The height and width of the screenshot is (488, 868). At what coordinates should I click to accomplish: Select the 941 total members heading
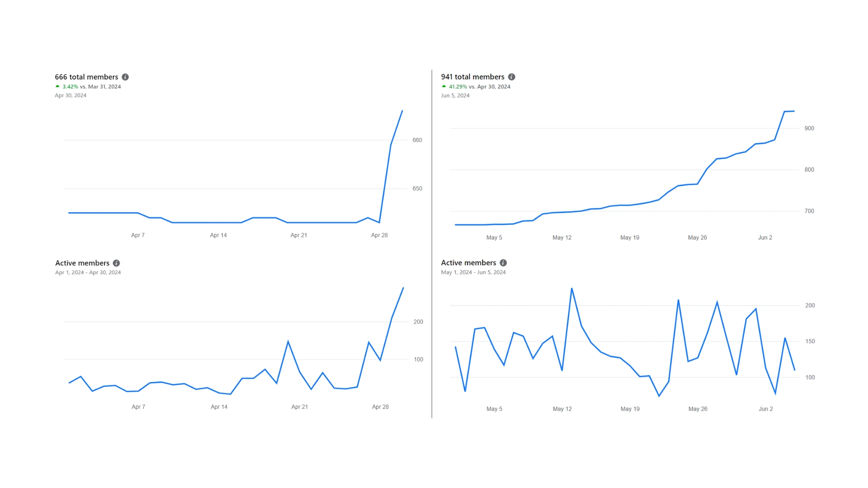[x=472, y=77]
